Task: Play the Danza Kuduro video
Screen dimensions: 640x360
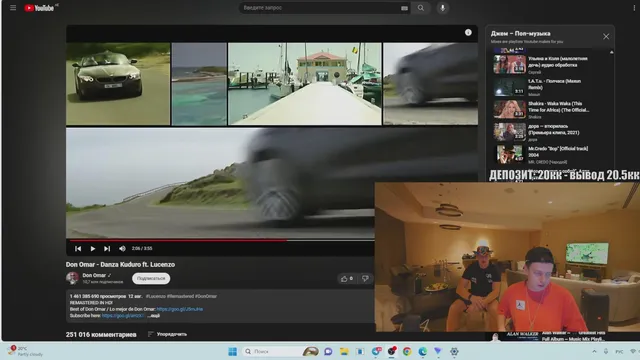Action: [93, 249]
